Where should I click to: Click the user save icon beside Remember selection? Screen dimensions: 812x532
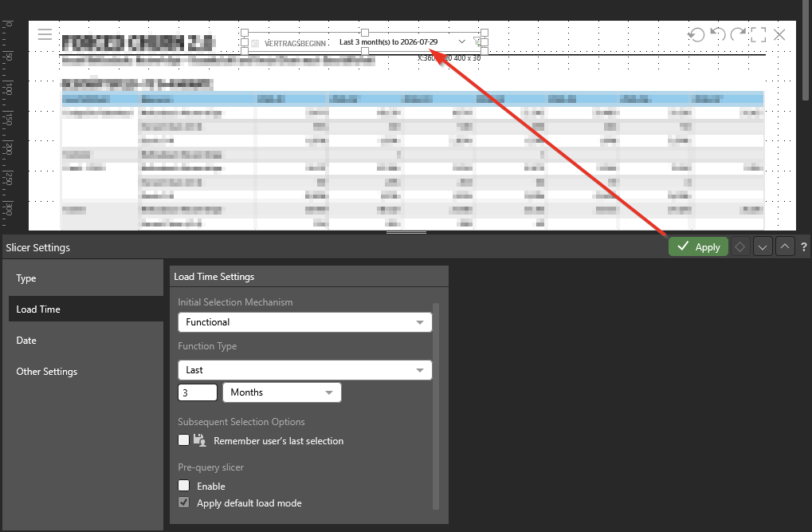pyautogui.click(x=199, y=440)
